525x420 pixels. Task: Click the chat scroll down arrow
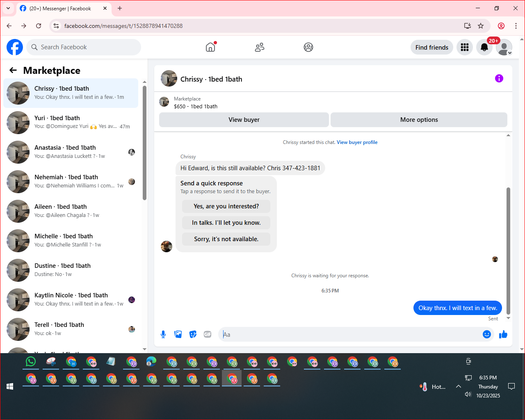(508, 318)
